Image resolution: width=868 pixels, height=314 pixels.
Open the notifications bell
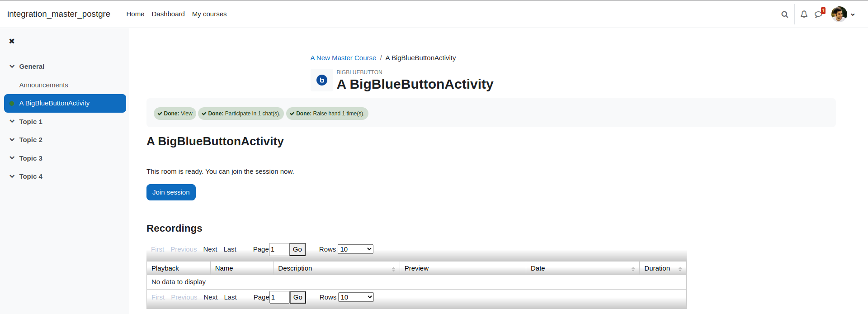pyautogui.click(x=804, y=14)
